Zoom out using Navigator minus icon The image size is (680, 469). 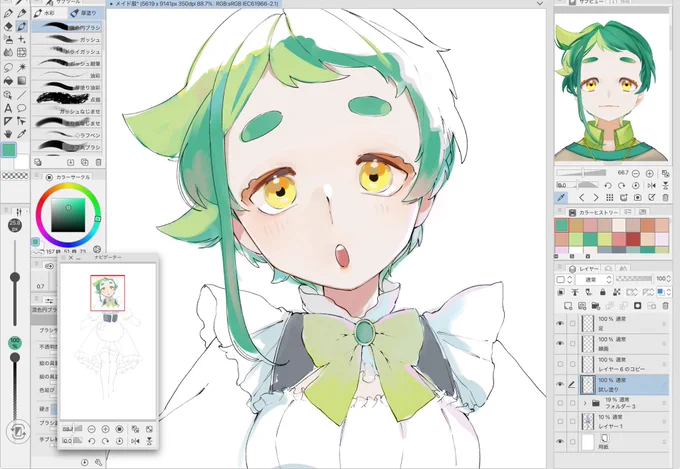coord(91,429)
